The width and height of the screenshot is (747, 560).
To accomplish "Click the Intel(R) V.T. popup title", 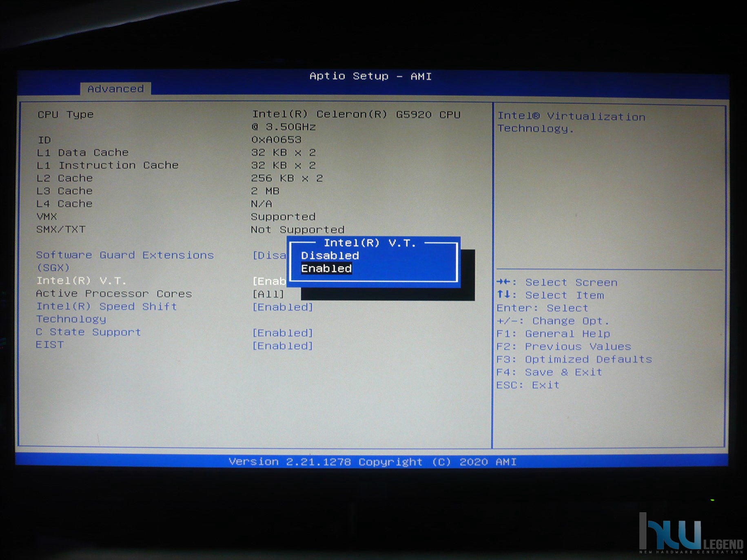I will [x=370, y=243].
